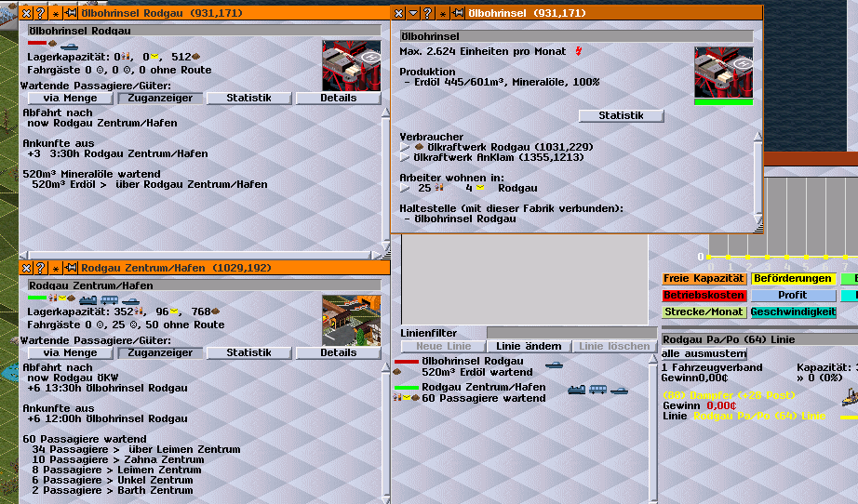Toggle Geschwindigkeit chart series
Viewport: 858px width, 504px height.
pyautogui.click(x=793, y=312)
